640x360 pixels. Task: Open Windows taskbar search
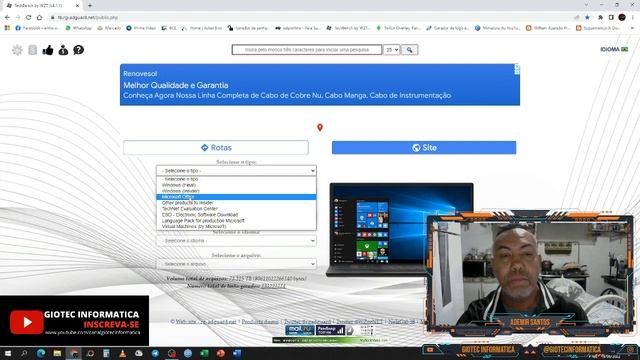tap(24, 353)
